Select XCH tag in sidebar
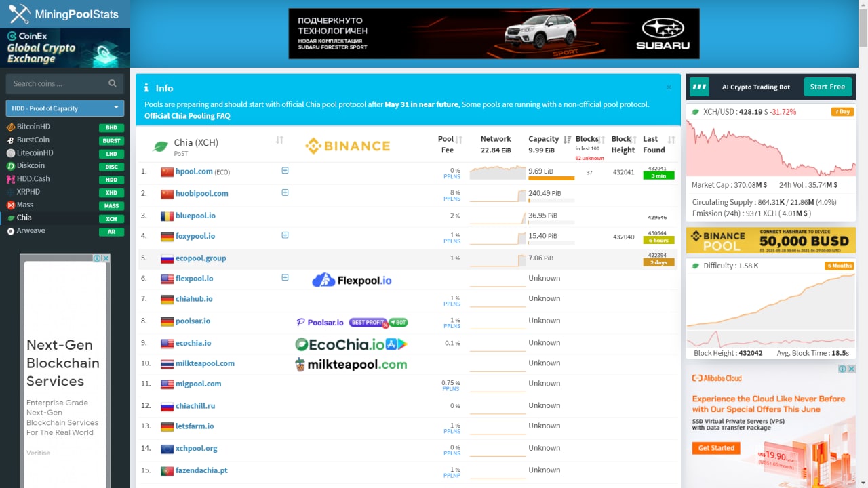Screen dimensions: 868x488 pyautogui.click(x=111, y=219)
